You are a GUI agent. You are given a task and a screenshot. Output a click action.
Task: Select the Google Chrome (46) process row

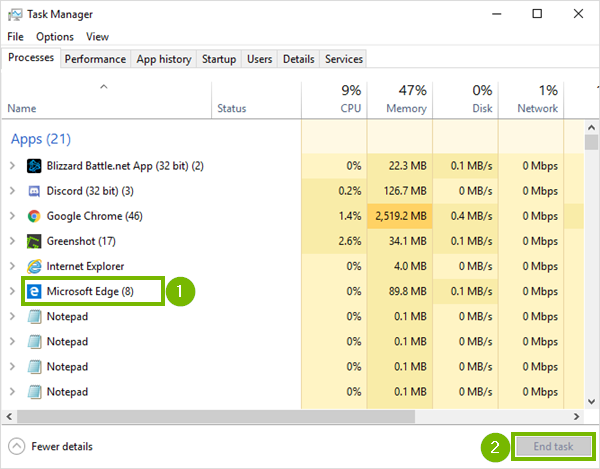[292, 216]
